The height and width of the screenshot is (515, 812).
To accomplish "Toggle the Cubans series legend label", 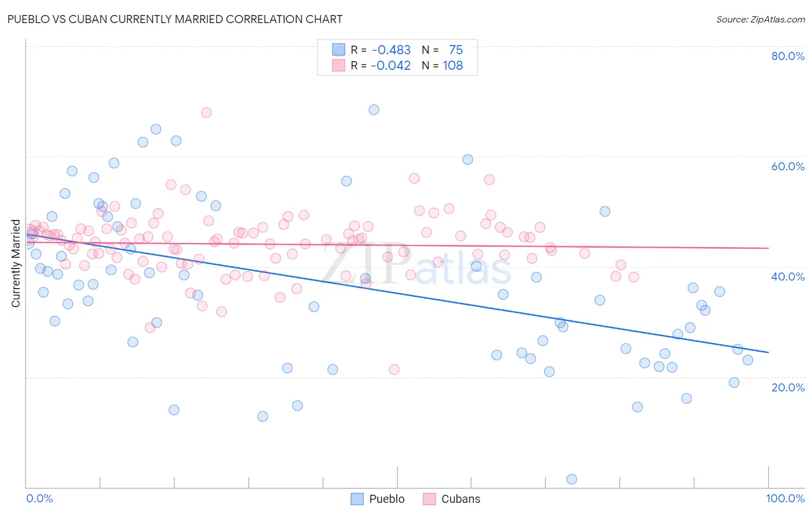I will click(461, 499).
